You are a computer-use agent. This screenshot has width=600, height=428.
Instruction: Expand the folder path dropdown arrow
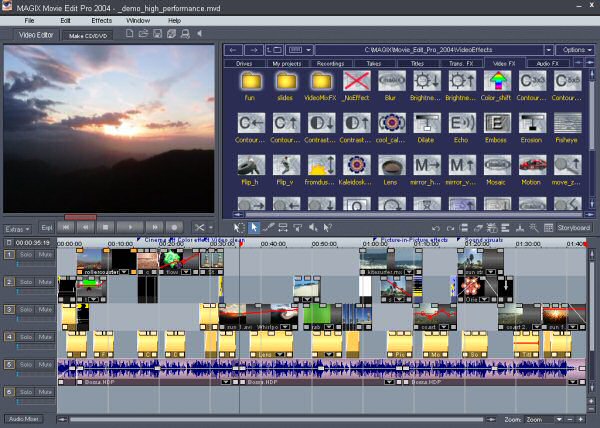(549, 50)
